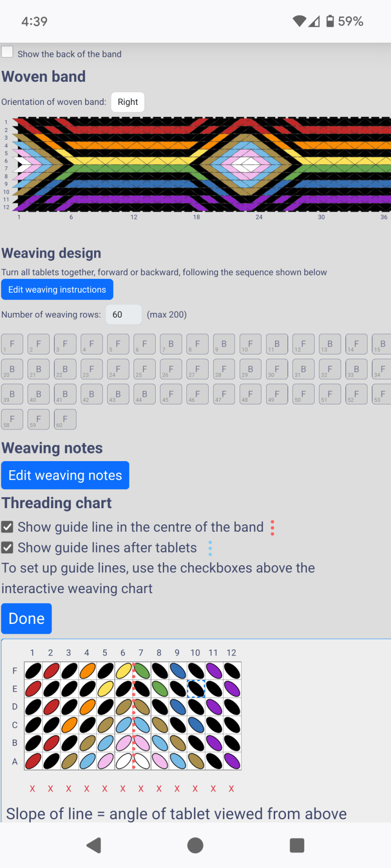Screen dimensions: 391x868
Task: Open the Orientation of woven band selector
Action: (x=128, y=102)
